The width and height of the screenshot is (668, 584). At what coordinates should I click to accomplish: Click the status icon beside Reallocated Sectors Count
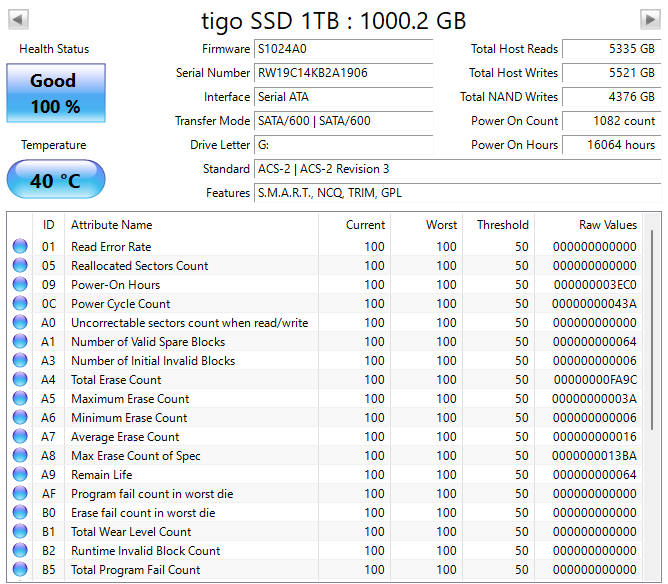(20, 266)
